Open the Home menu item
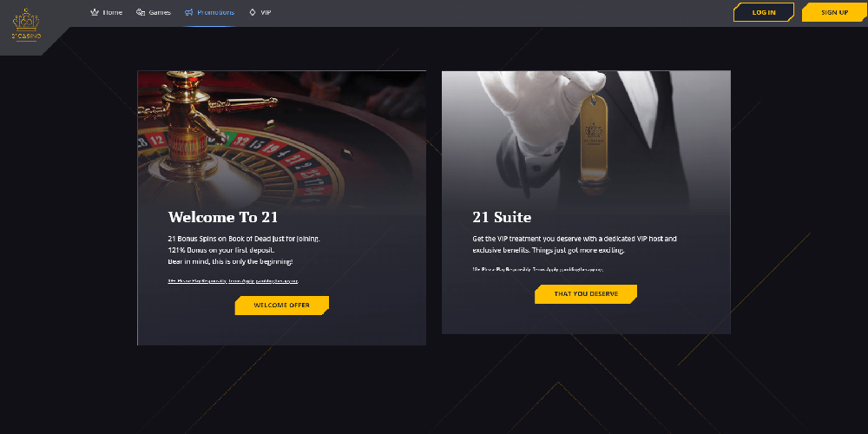 (112, 12)
